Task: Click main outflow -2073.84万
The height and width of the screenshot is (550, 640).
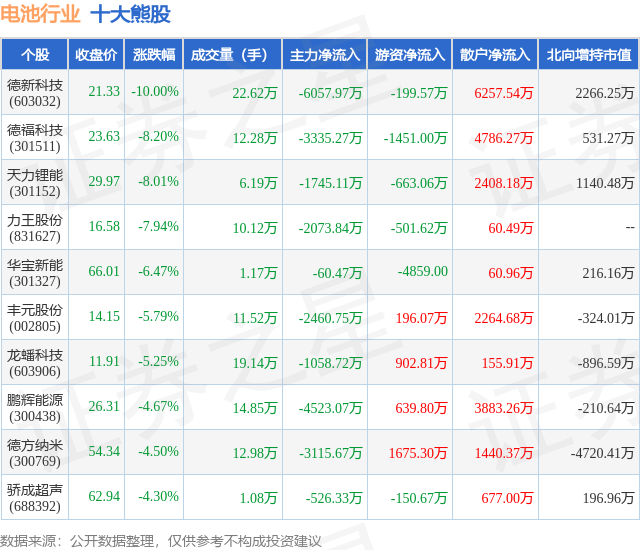Action: coord(330,228)
